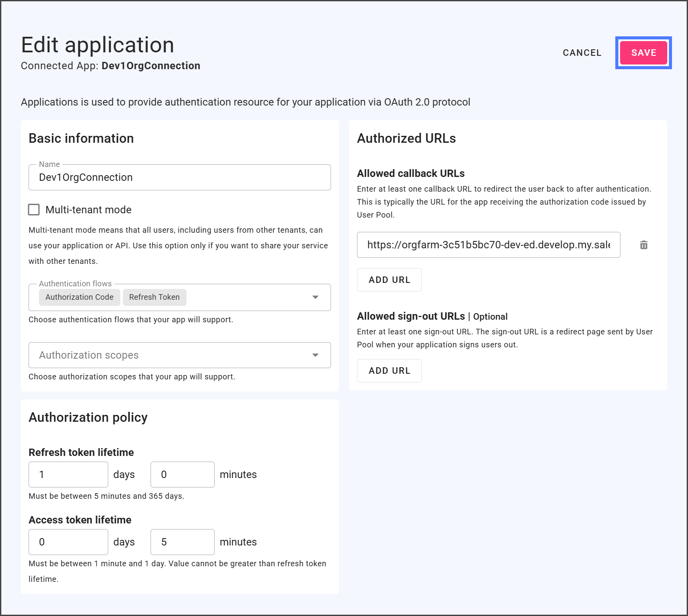Focus the application Name field

(x=180, y=177)
